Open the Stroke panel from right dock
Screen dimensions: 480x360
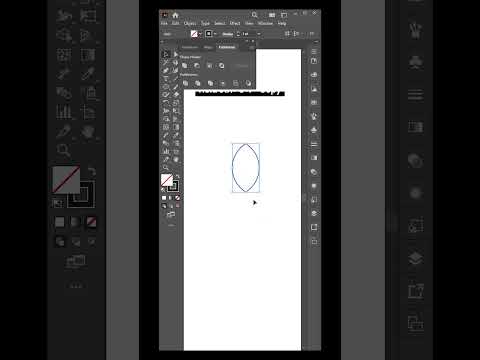(x=314, y=144)
